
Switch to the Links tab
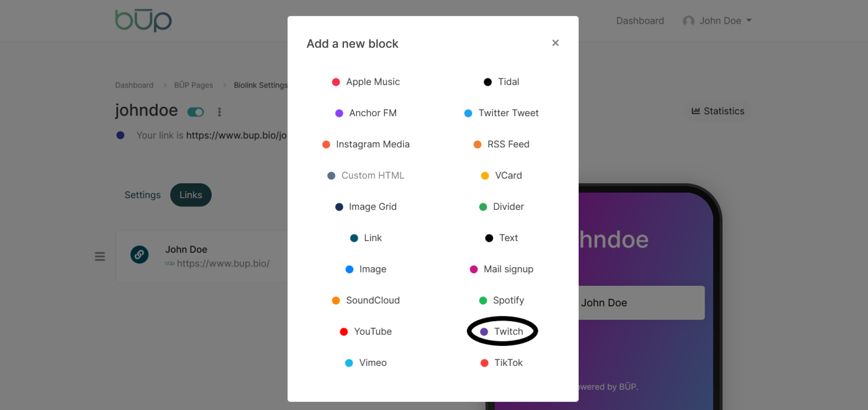[191, 195]
